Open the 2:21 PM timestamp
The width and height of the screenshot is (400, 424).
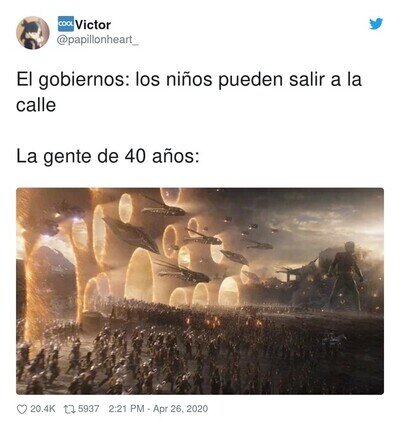pyautogui.click(x=126, y=409)
